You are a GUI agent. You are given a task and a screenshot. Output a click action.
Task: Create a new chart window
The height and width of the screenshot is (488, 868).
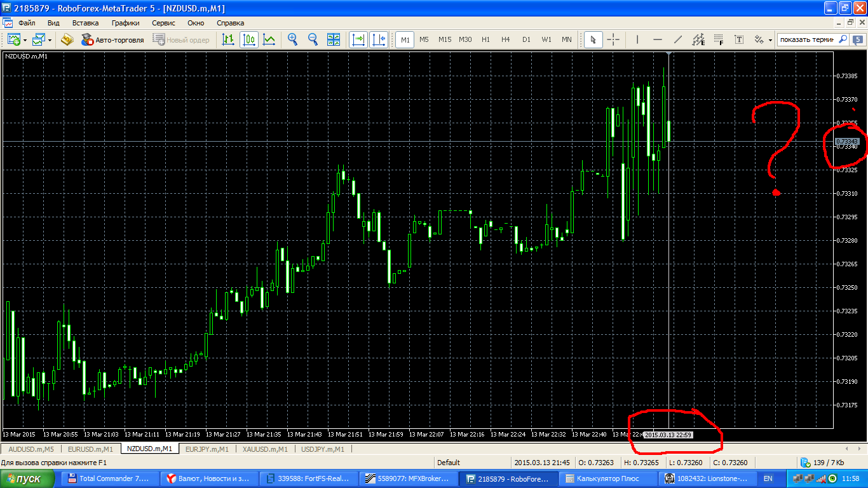(14, 39)
